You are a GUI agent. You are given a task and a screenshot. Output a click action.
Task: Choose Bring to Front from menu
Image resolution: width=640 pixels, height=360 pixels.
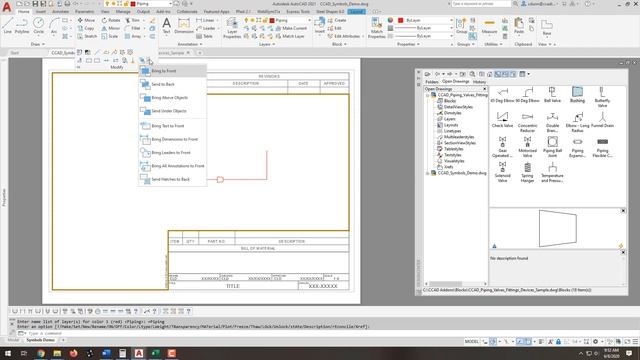[x=173, y=71]
